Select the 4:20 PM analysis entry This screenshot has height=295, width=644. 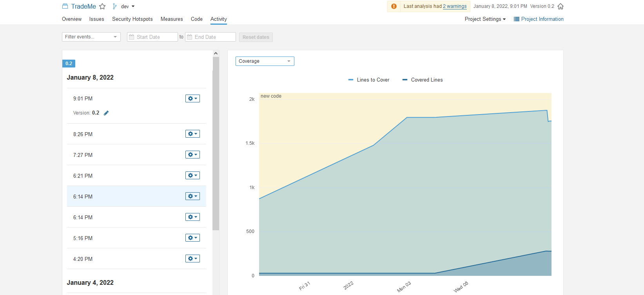point(136,259)
